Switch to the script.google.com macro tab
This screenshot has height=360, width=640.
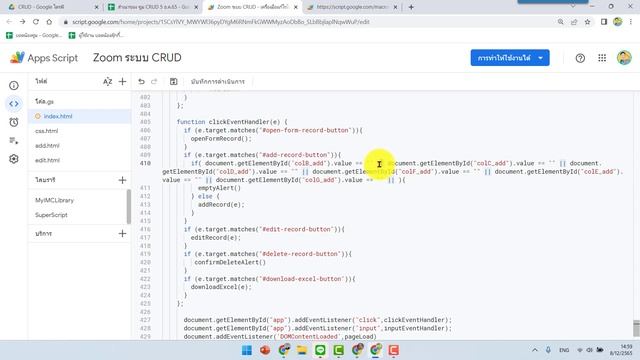point(352,7)
